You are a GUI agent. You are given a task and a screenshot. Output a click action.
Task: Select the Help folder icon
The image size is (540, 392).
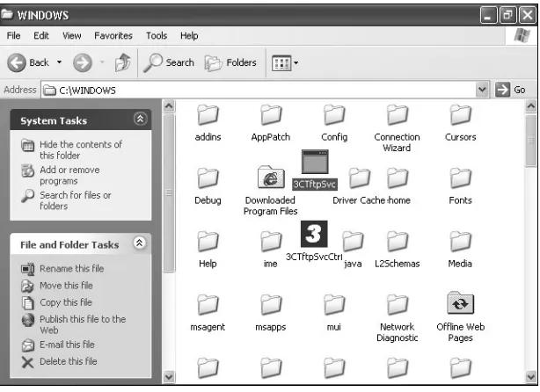208,241
